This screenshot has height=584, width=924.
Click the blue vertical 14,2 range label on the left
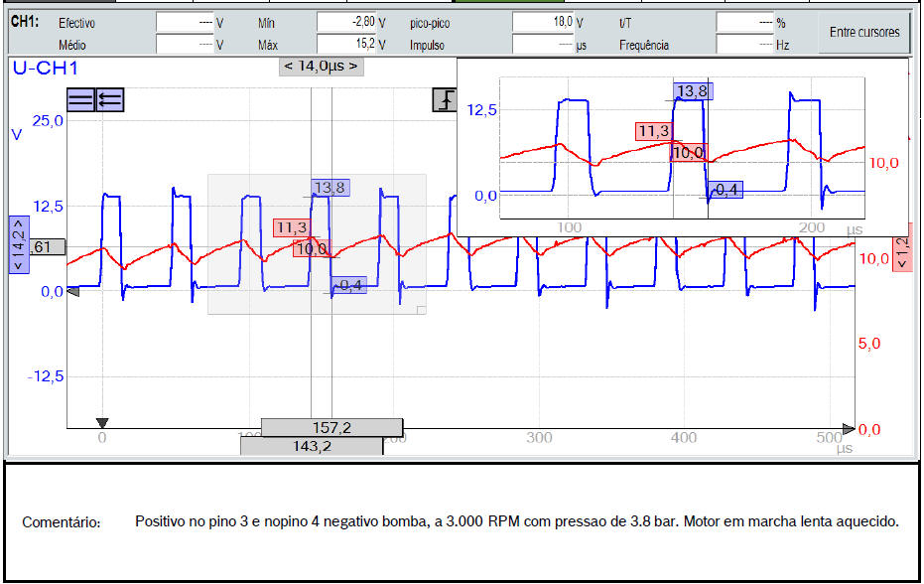(x=19, y=244)
